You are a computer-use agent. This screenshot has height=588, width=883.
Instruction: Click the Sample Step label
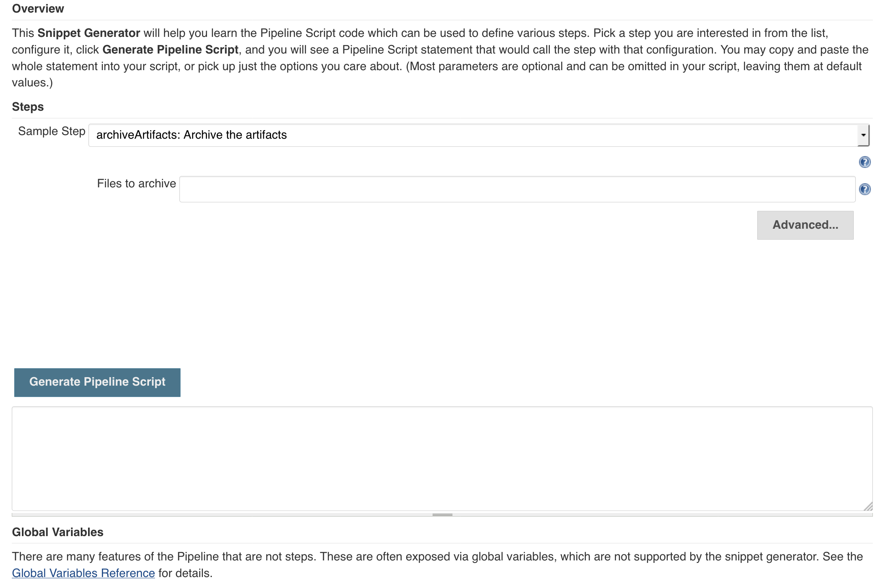click(52, 131)
